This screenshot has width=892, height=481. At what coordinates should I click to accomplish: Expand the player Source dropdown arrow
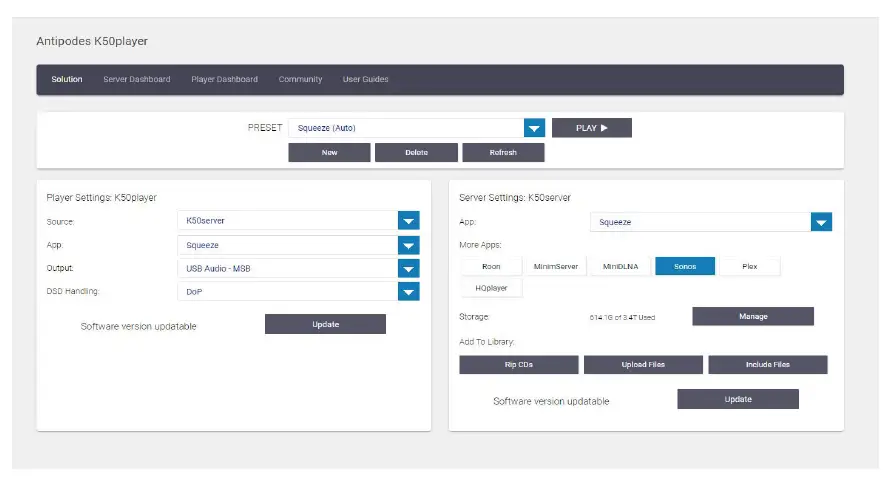pos(408,221)
